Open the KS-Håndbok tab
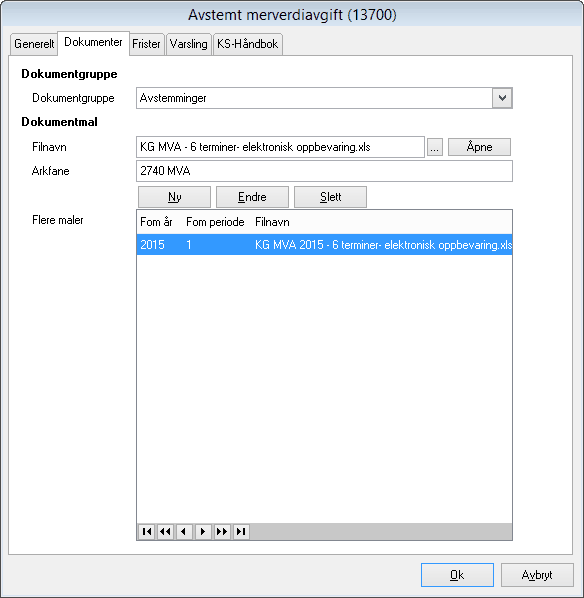This screenshot has width=584, height=598. pos(248,44)
